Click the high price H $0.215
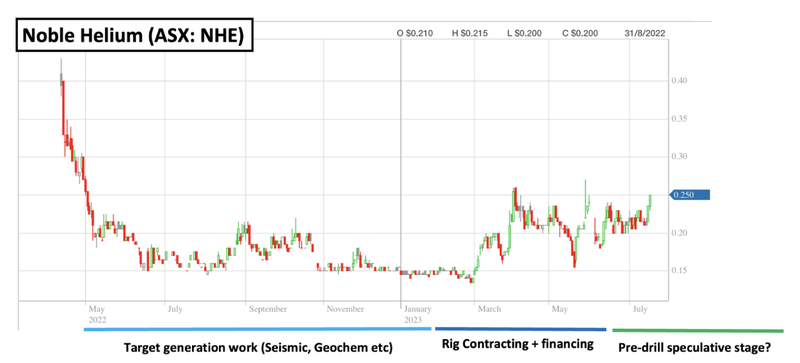This screenshot has width=800, height=363. (469, 34)
